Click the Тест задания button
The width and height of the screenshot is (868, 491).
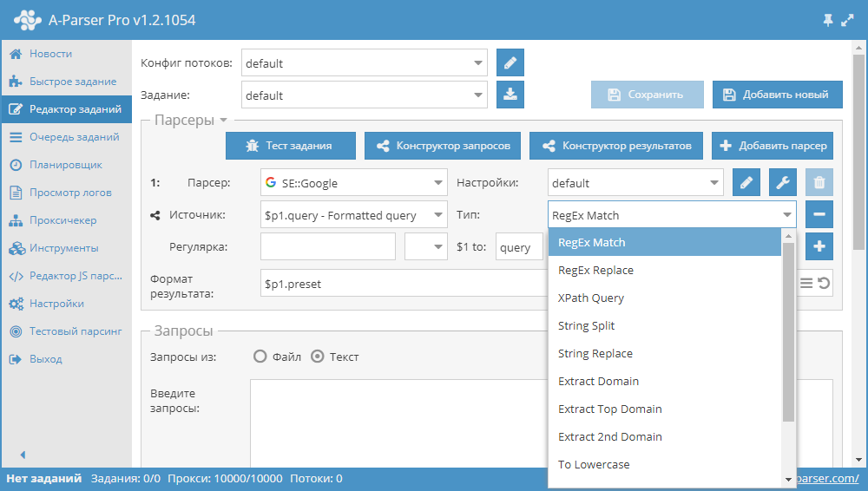click(291, 146)
